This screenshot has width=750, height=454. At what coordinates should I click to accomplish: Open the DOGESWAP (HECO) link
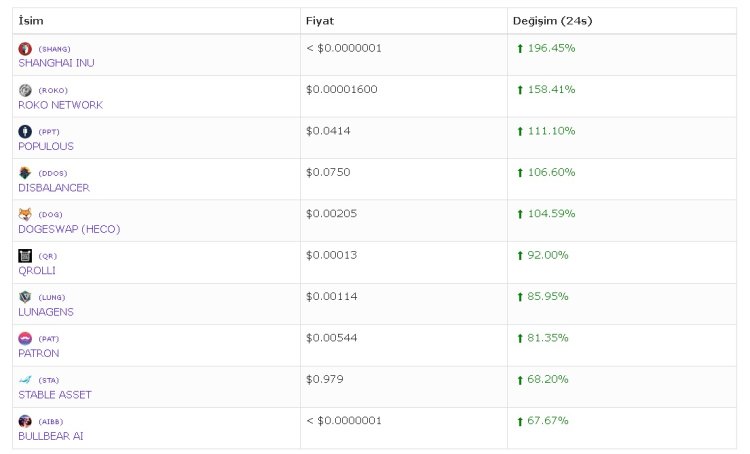[x=69, y=229]
